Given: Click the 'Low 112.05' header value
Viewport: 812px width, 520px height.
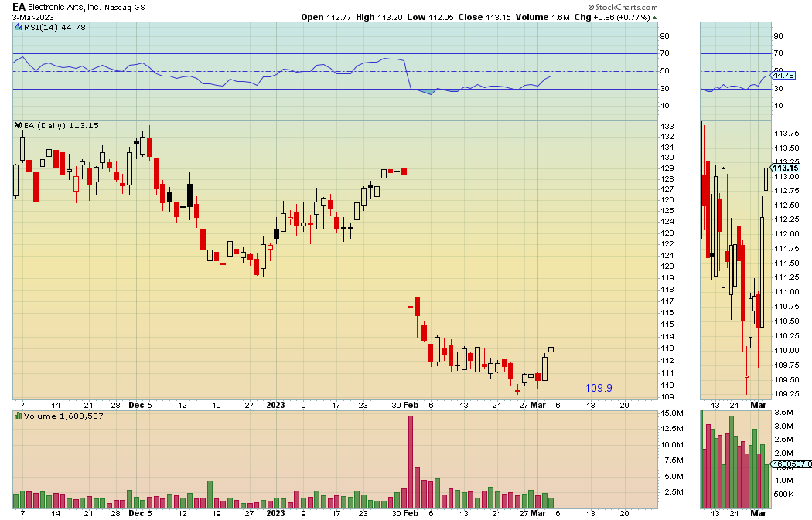Looking at the screenshot, I should coord(430,17).
